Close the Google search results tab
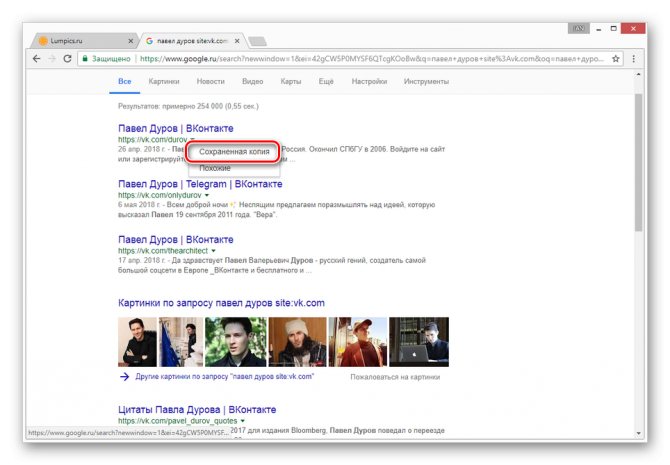The image size is (670, 465). point(237,41)
